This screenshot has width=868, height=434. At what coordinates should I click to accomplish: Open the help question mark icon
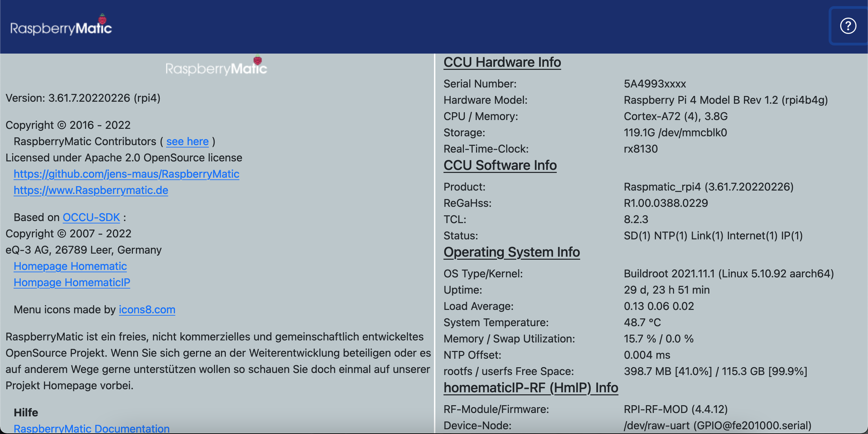point(848,26)
